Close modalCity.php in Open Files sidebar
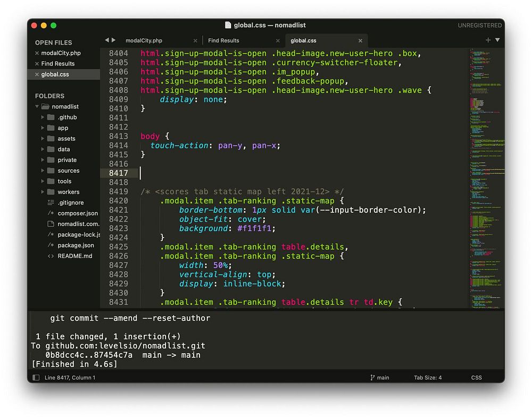 (37, 53)
